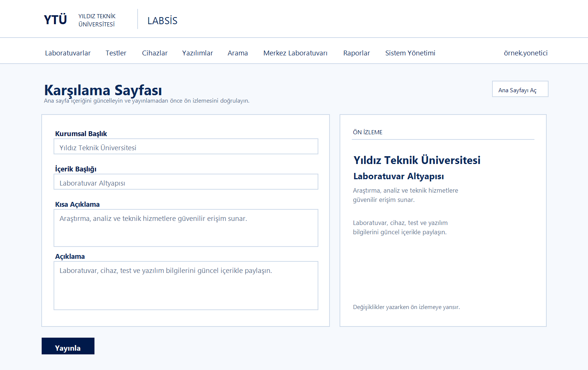The image size is (588, 370).
Task: Open the Sistem Yönetimi menu
Action: [410, 53]
